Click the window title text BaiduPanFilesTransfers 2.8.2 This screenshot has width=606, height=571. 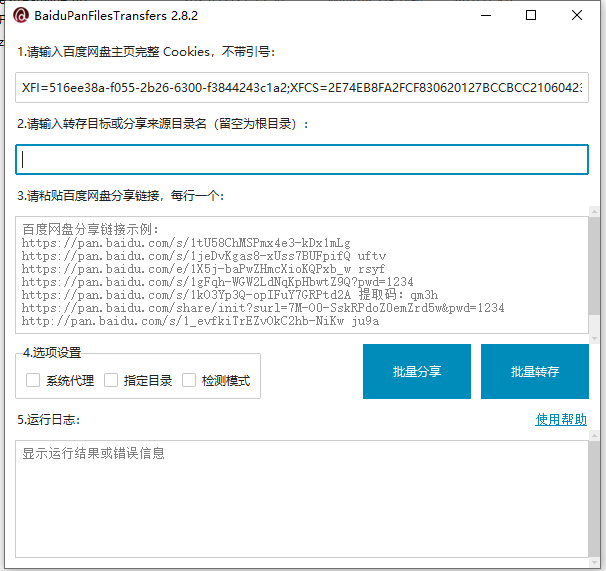pos(119,16)
